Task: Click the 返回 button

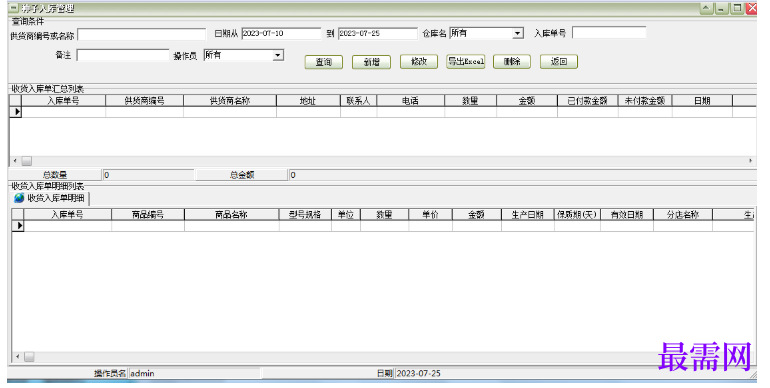Action: coord(559,61)
